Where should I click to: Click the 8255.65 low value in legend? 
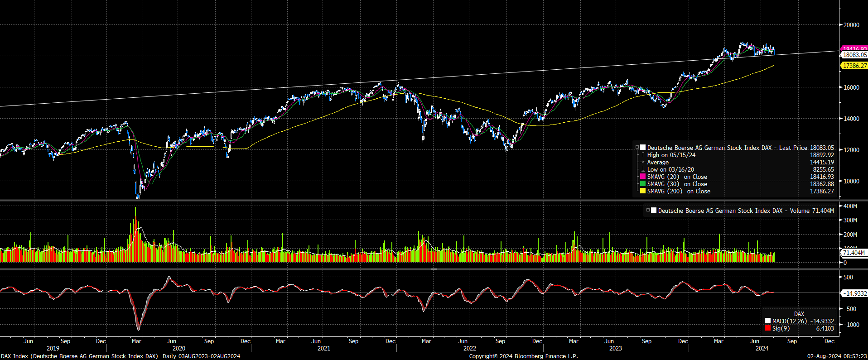pos(823,169)
